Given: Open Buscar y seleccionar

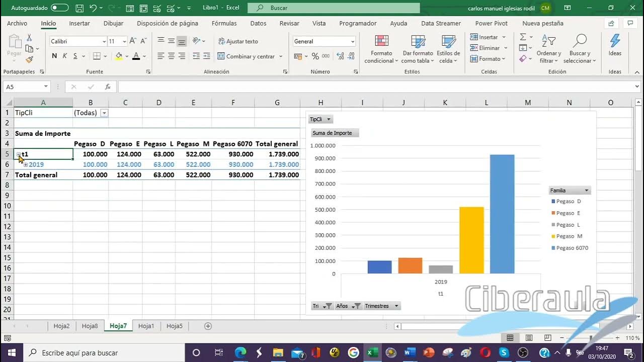Looking at the screenshot, I should pos(580,49).
